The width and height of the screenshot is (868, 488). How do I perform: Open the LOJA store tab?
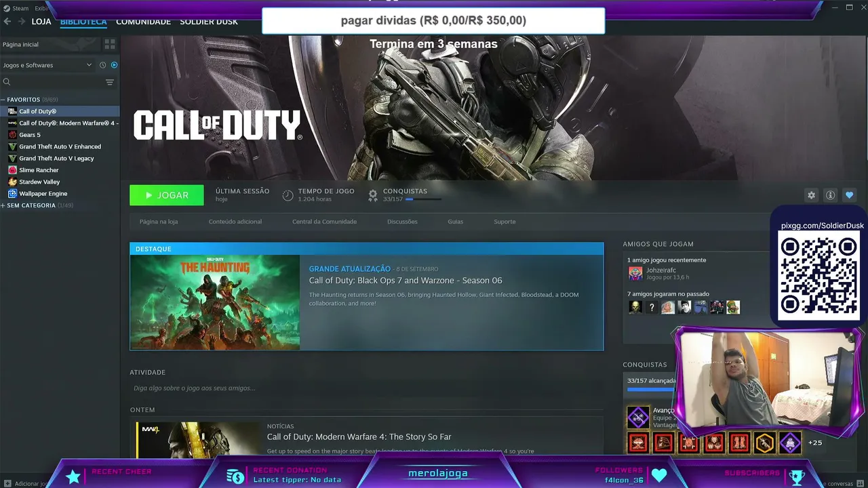[x=41, y=22]
